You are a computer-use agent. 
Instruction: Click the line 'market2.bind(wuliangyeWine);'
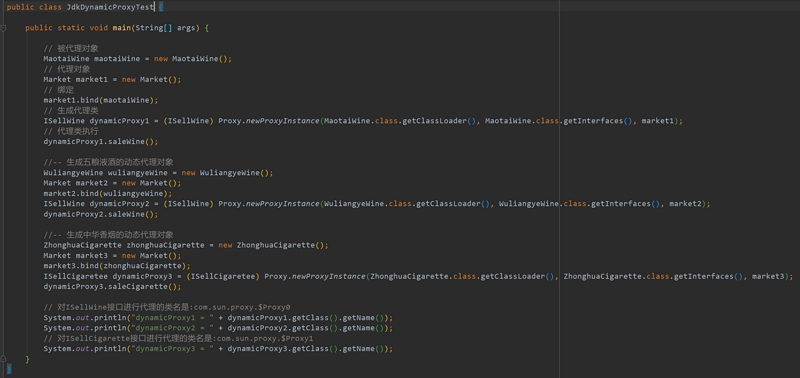(108, 193)
